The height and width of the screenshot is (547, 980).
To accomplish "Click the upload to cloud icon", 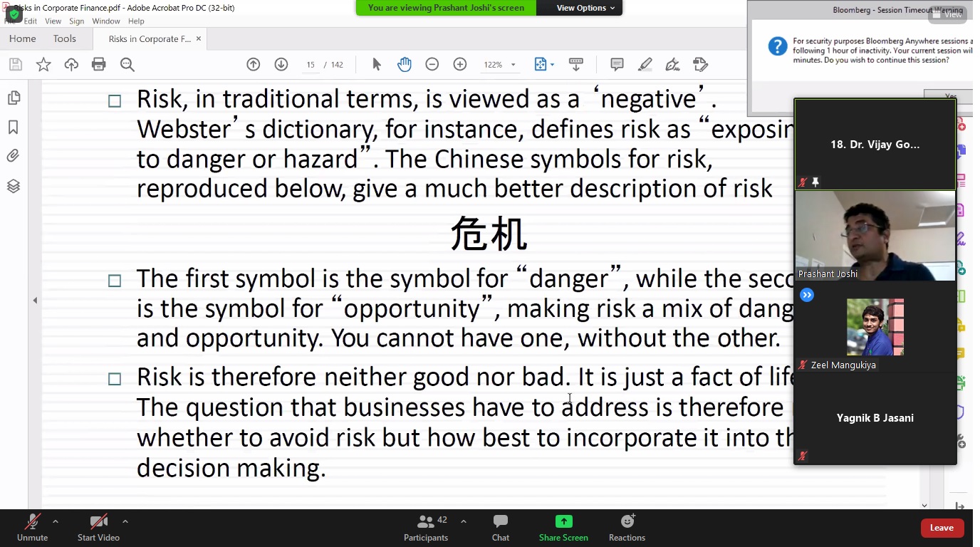I will tap(71, 65).
